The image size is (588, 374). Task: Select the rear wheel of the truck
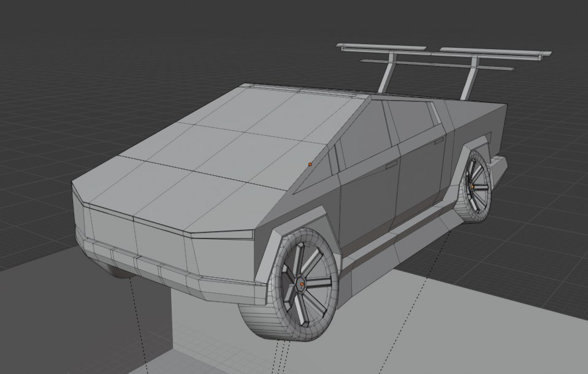point(473,187)
